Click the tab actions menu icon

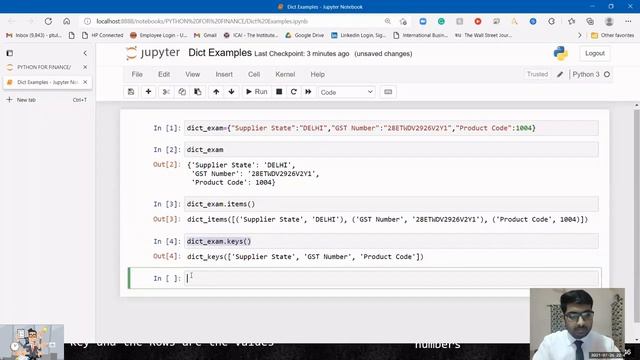coord(10,53)
